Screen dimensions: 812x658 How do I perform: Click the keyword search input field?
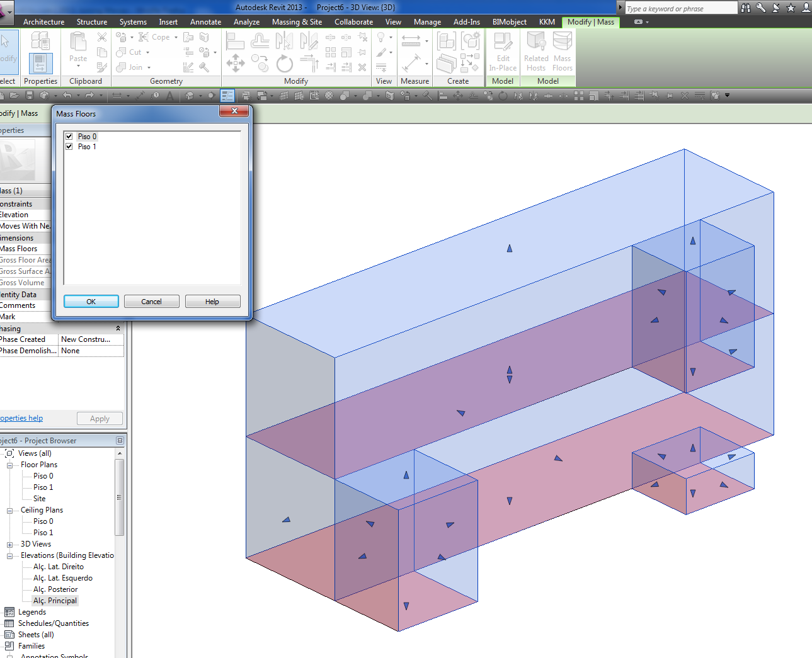681,9
